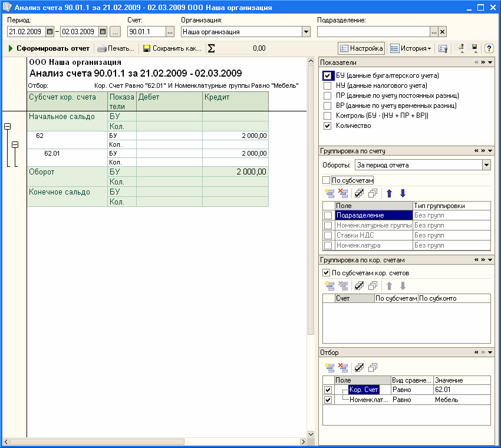Enable ВР временных разниц checkbox
Screen dimensions: 501x448
point(327,106)
